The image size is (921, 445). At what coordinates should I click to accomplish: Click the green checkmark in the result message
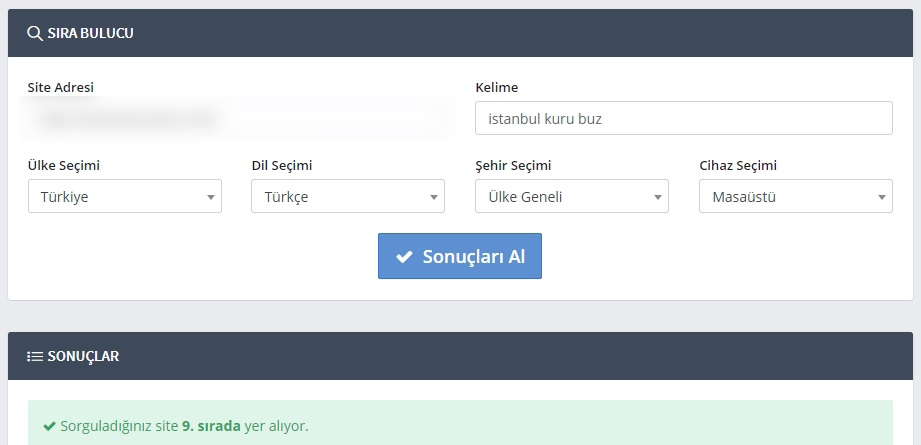click(49, 426)
